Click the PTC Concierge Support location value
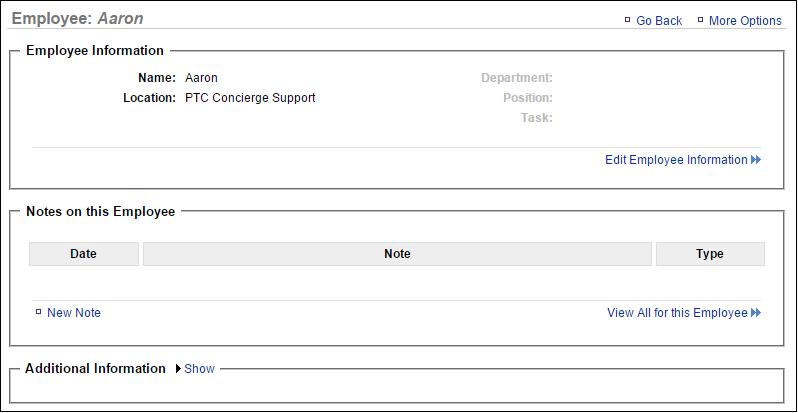This screenshot has height=413, width=798. point(250,98)
